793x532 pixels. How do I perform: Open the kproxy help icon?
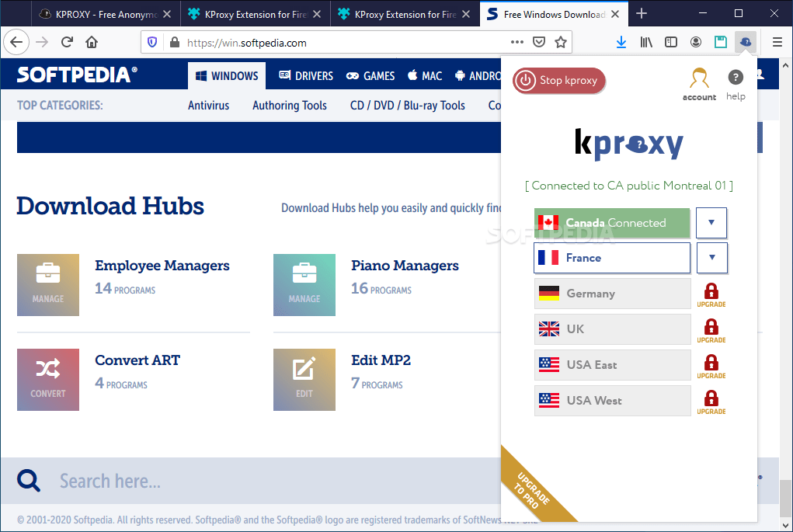[x=736, y=84]
